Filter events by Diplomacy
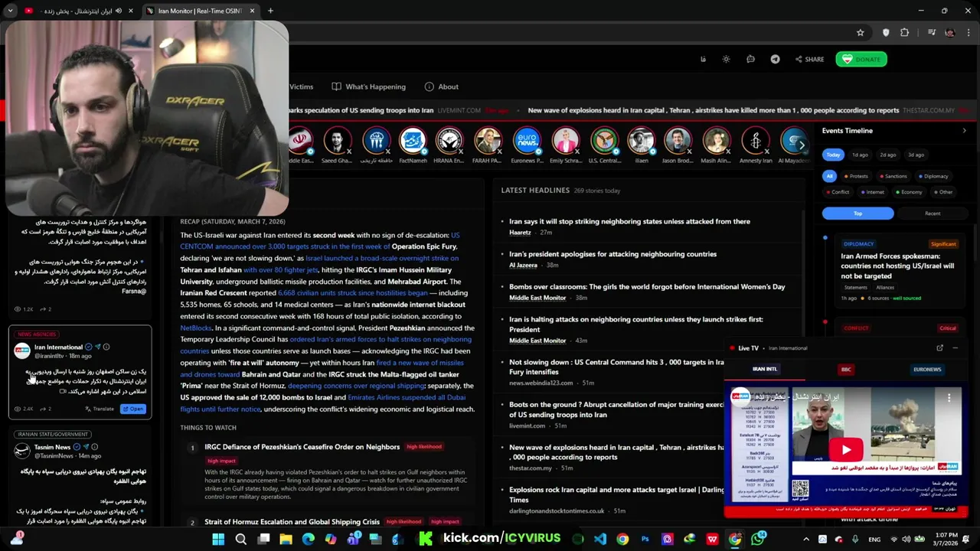Screen dimensions: 980x551 [x=933, y=176]
